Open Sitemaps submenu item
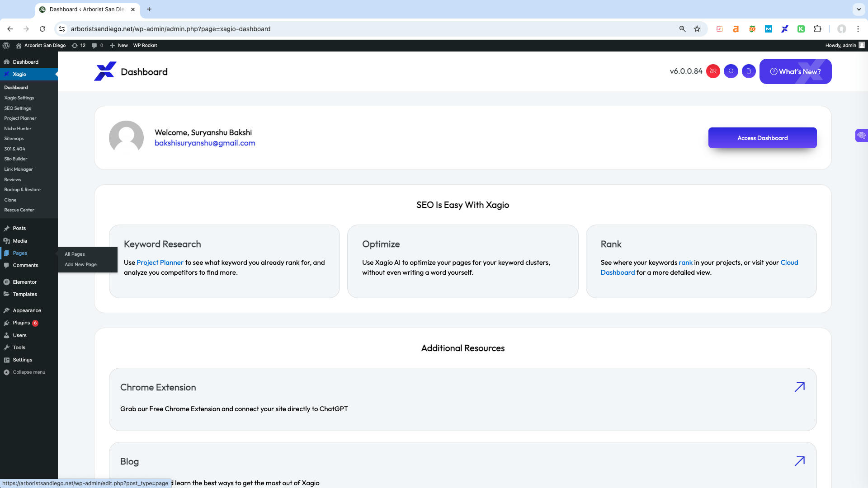This screenshot has height=488, width=868. pyautogui.click(x=14, y=138)
